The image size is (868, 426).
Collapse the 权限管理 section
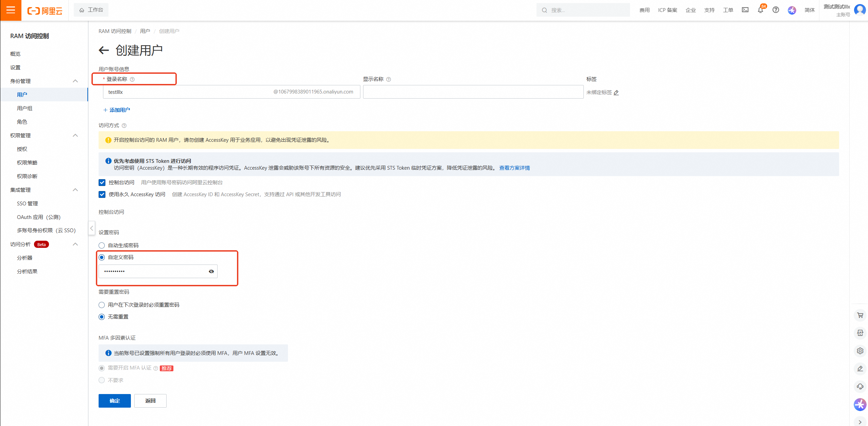[75, 135]
